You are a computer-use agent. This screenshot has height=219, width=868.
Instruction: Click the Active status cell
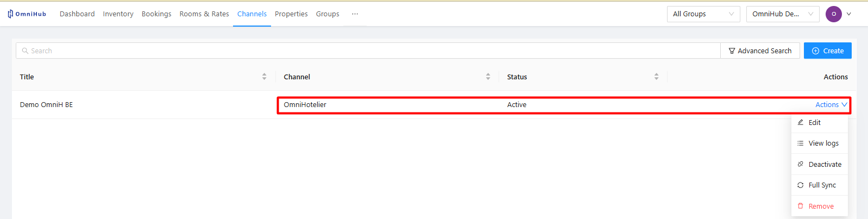[517, 105]
